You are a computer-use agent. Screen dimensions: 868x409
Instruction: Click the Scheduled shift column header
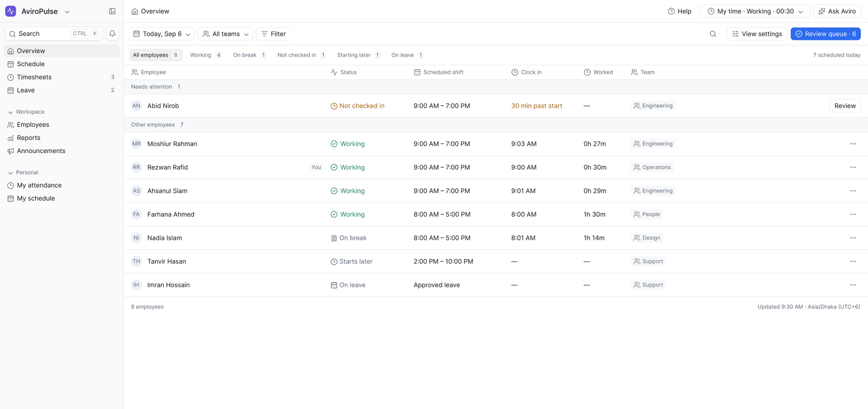[438, 72]
